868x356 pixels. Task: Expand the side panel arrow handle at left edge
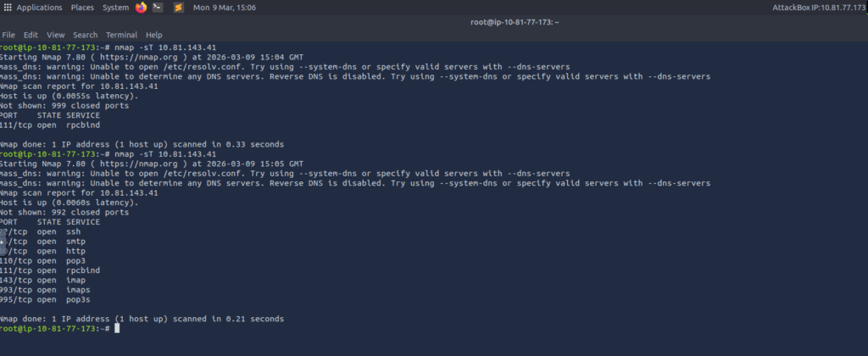pyautogui.click(x=3, y=242)
